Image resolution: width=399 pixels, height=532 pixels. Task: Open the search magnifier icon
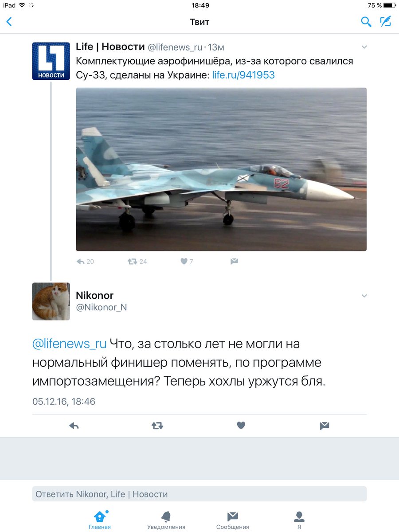click(x=366, y=22)
